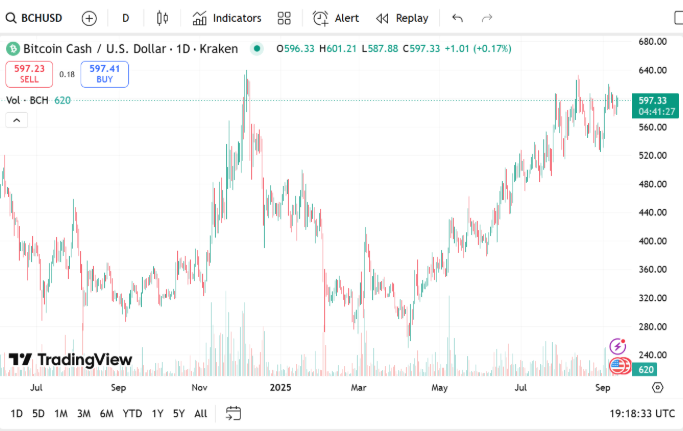Click the 400.00 price axis label
Screen dimensions: 683x431
652,241
